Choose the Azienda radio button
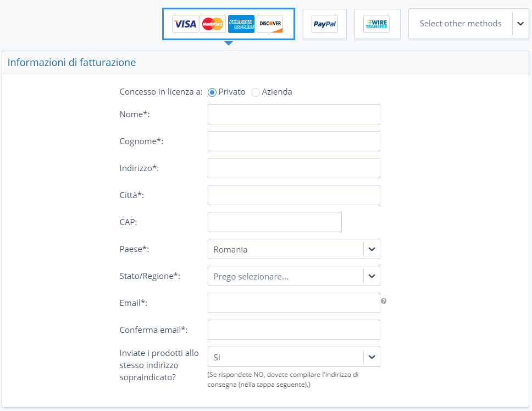Viewport: 532px width, 411px height. click(x=256, y=92)
